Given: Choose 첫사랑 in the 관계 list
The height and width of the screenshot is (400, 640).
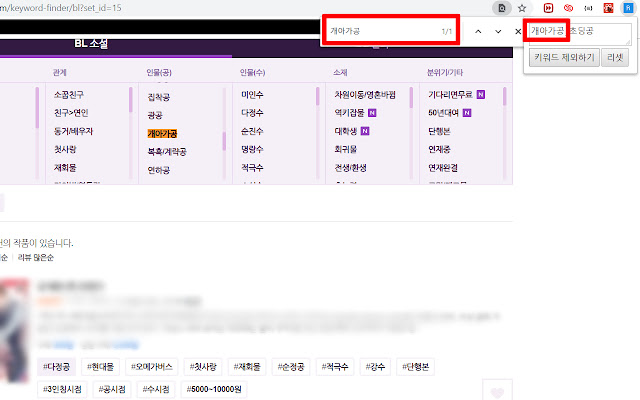Looking at the screenshot, I should [x=65, y=149].
